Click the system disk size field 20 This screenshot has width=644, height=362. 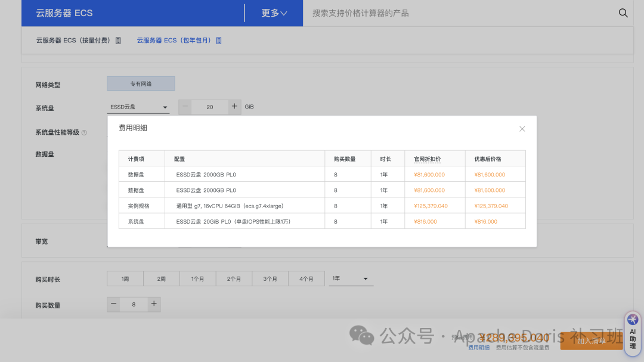210,107
